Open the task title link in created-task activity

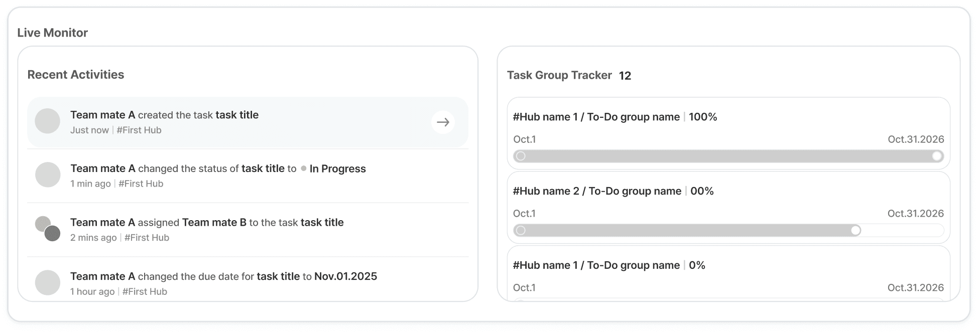click(237, 115)
